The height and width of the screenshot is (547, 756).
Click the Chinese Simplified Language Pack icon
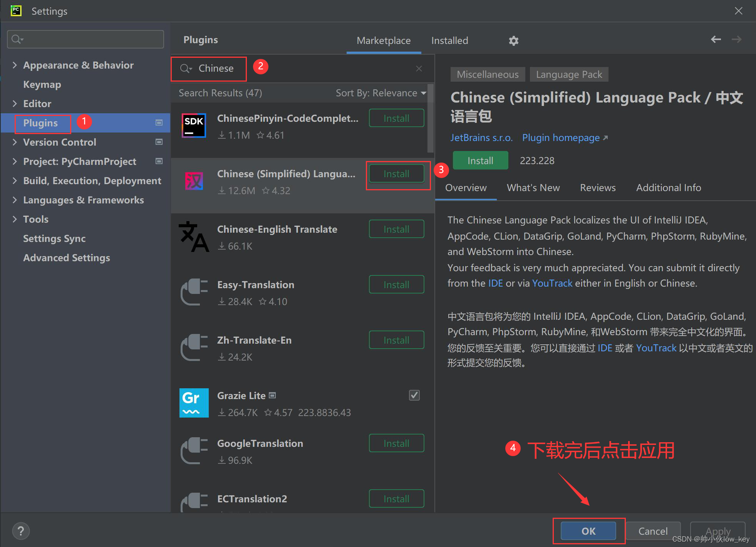(x=194, y=181)
